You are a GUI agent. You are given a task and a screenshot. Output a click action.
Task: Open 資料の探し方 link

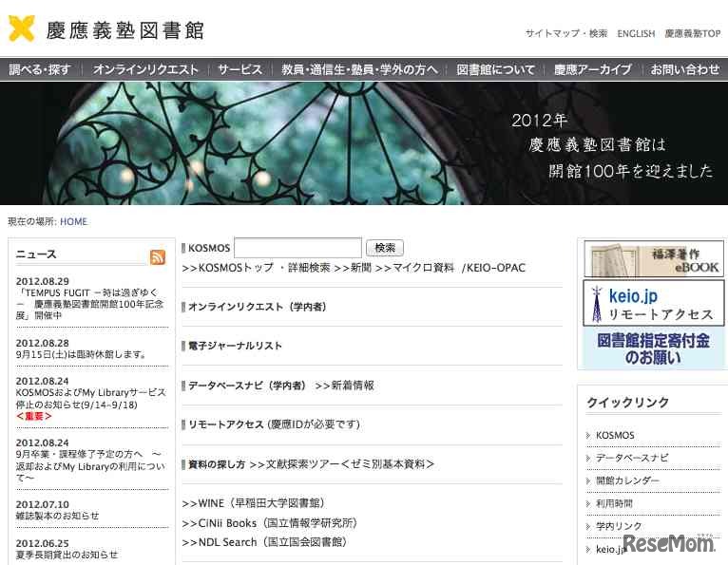tap(217, 464)
